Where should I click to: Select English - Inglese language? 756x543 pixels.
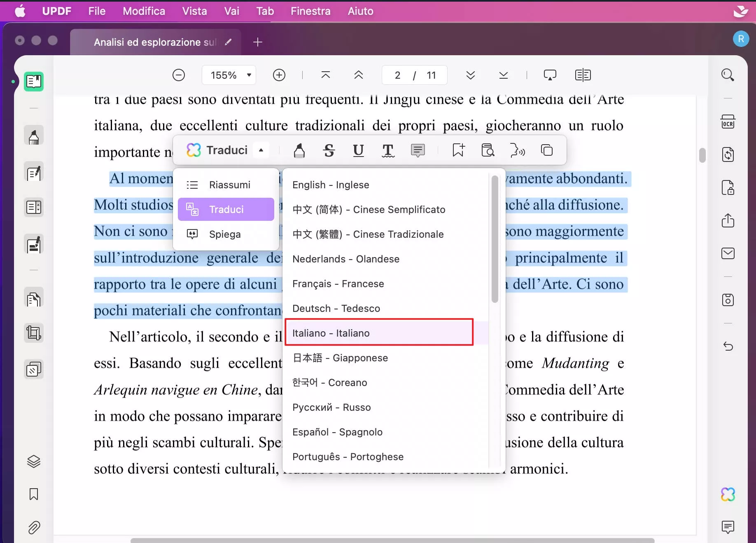click(386, 185)
